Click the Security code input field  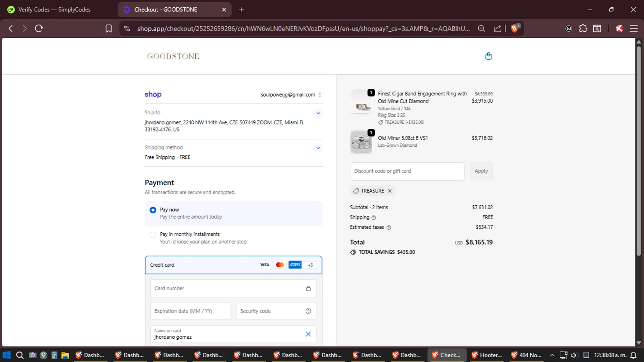pyautogui.click(x=276, y=311)
